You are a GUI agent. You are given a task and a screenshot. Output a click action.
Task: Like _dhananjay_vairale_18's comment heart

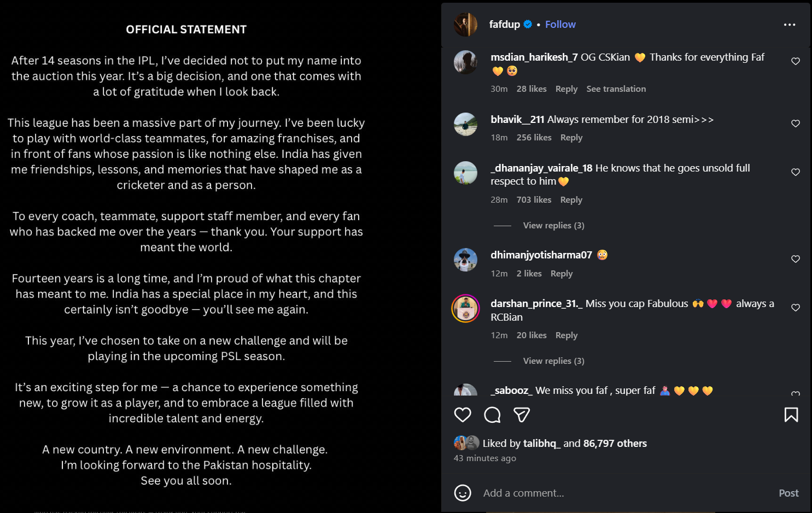(x=796, y=172)
